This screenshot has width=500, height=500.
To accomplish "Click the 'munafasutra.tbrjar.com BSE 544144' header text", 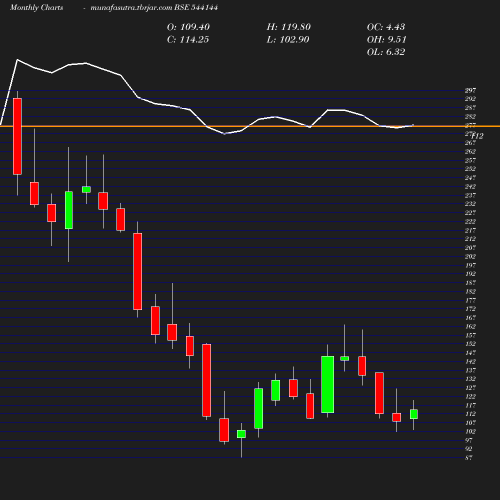I will pos(154,8).
